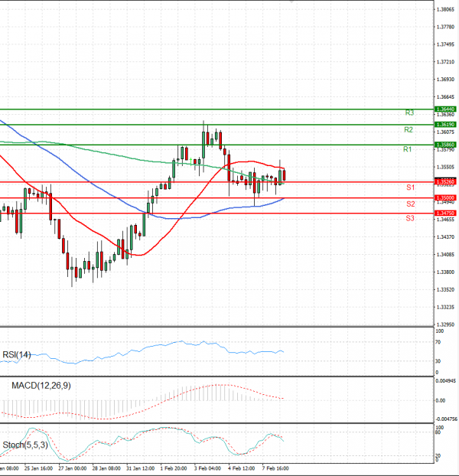Click the 1.37210 price axis value

coord(445,62)
